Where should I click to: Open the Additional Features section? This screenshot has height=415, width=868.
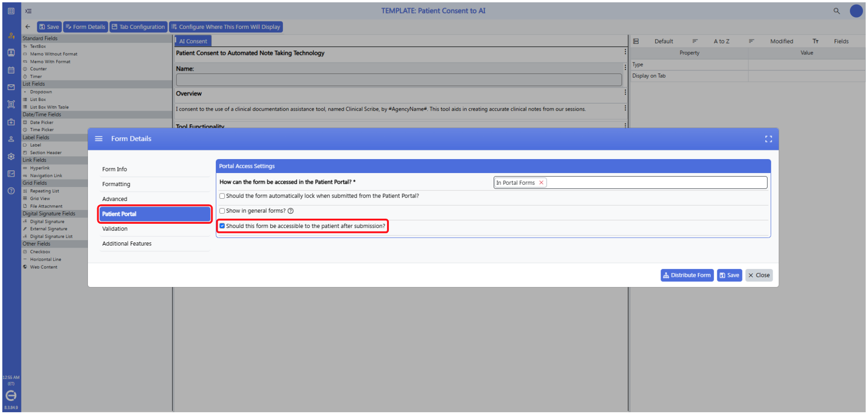tap(155, 244)
